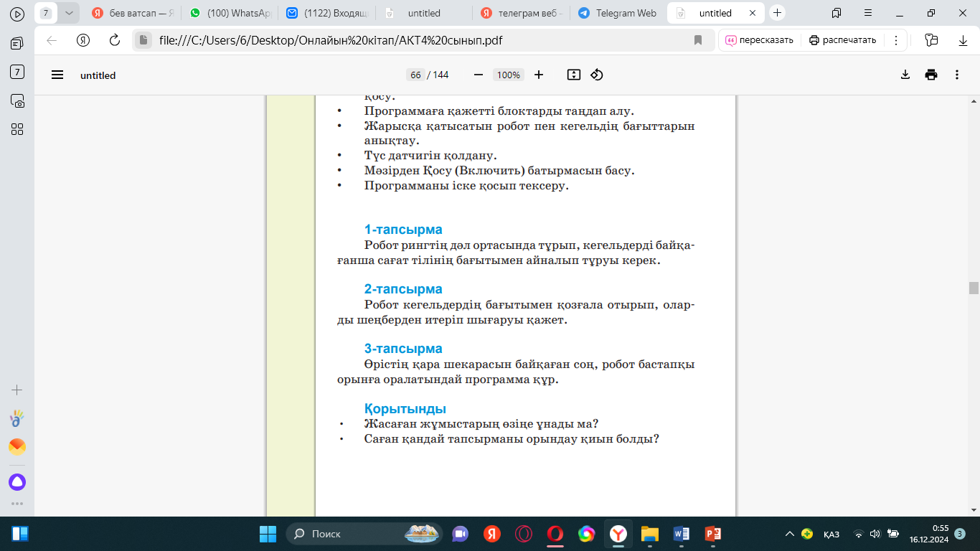
Task: Open Windows Start menu
Action: coord(268,534)
